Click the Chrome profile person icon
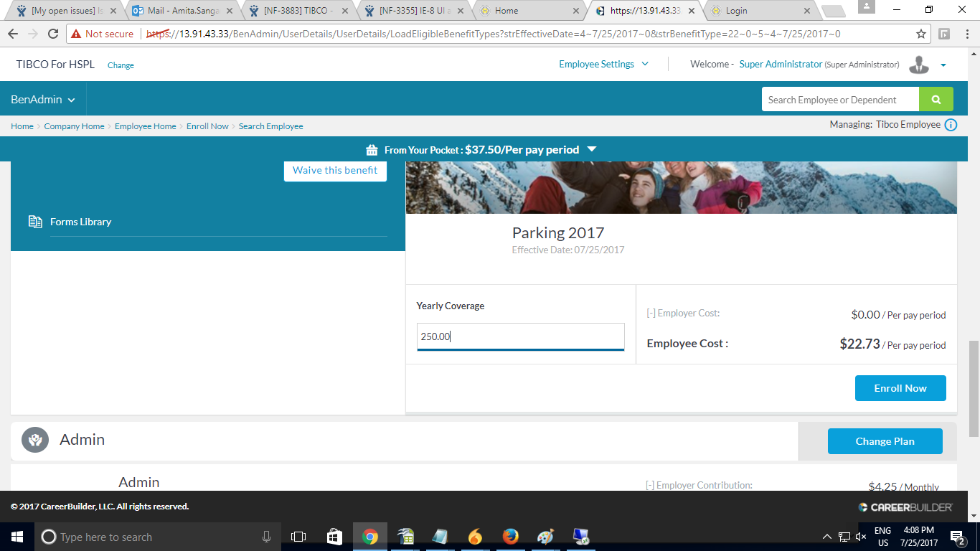The width and height of the screenshot is (980, 551). [x=866, y=6]
